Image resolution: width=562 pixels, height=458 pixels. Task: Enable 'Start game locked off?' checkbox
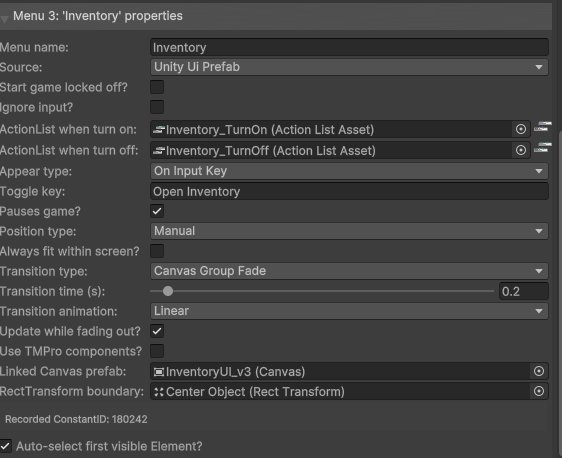pos(157,87)
